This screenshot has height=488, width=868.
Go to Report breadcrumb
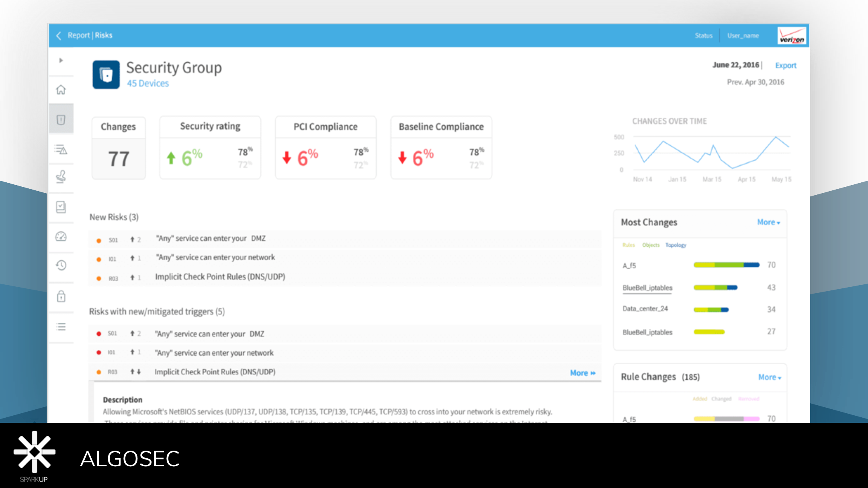(x=79, y=35)
